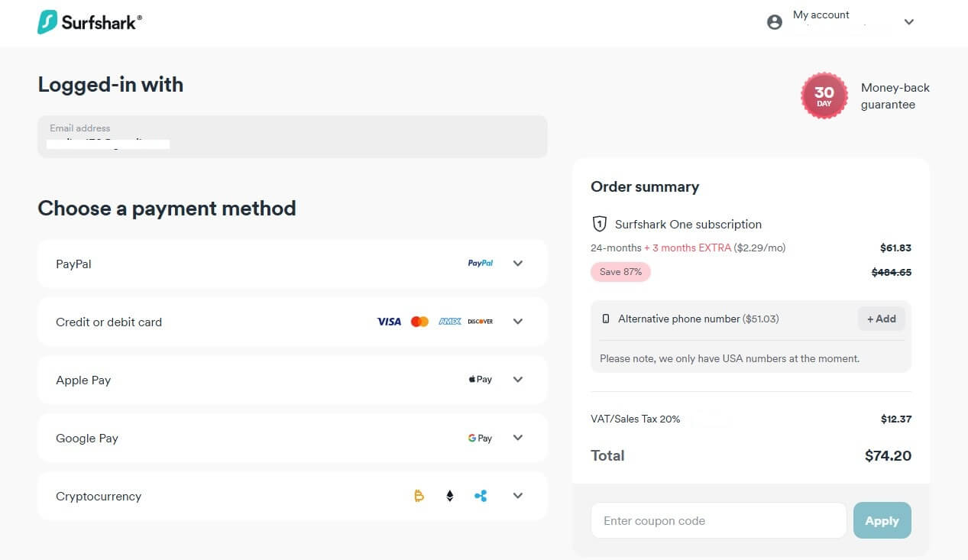Click the Discover card icon
The image size is (968, 560).
point(480,322)
